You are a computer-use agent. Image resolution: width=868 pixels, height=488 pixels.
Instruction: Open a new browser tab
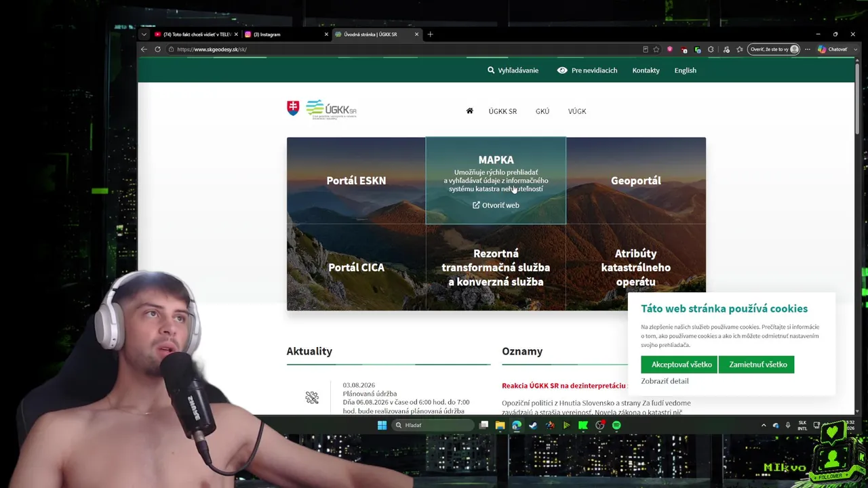tap(430, 35)
